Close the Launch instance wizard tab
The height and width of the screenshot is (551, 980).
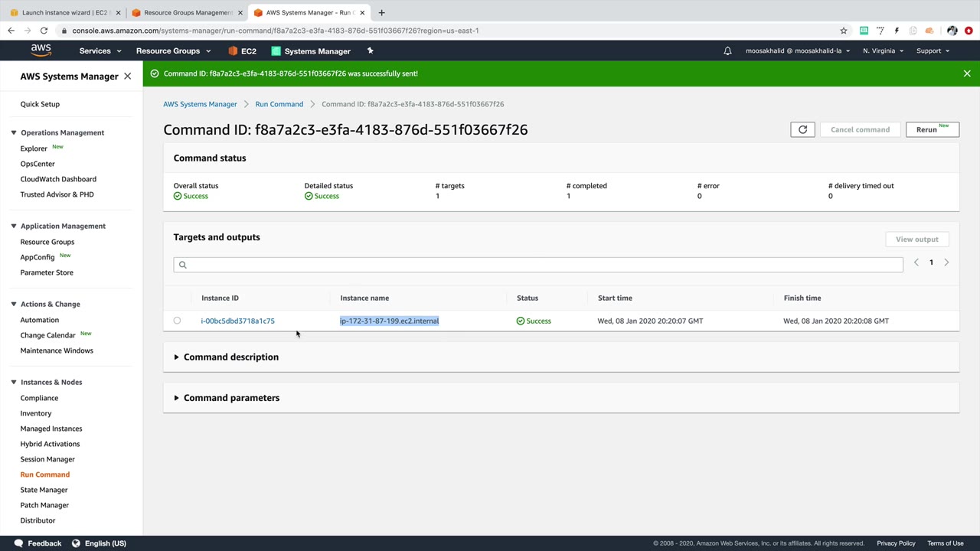[118, 12]
